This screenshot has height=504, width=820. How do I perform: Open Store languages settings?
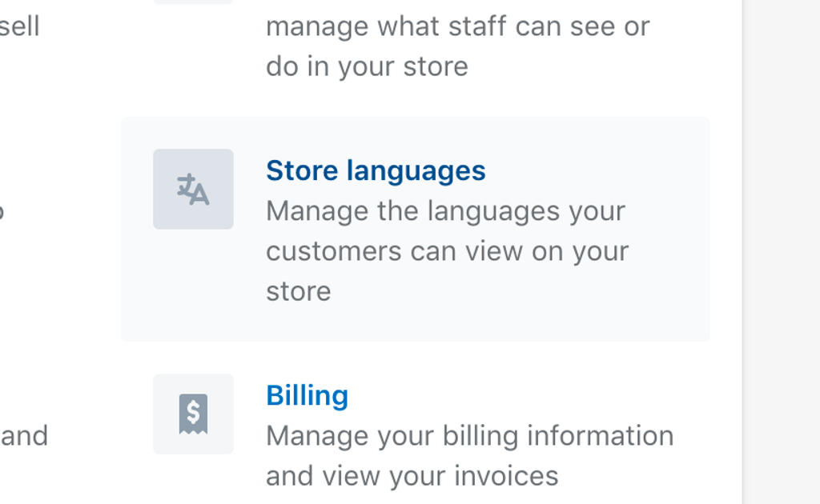click(376, 170)
